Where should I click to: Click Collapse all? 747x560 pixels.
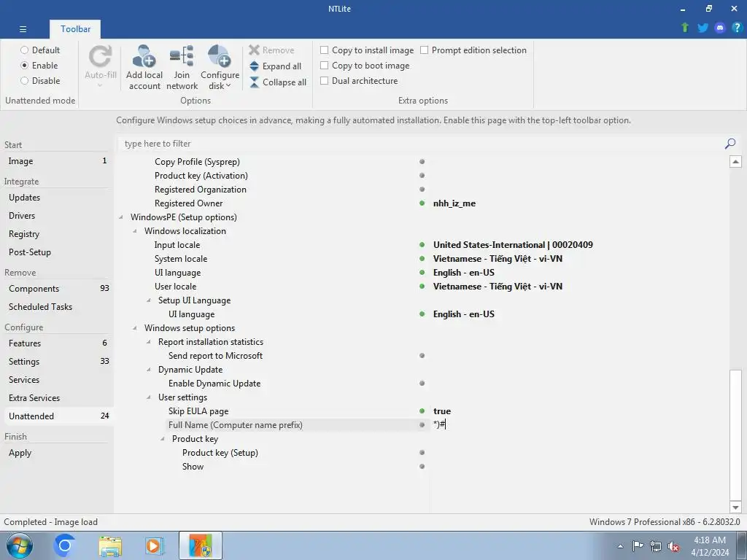[x=278, y=82]
